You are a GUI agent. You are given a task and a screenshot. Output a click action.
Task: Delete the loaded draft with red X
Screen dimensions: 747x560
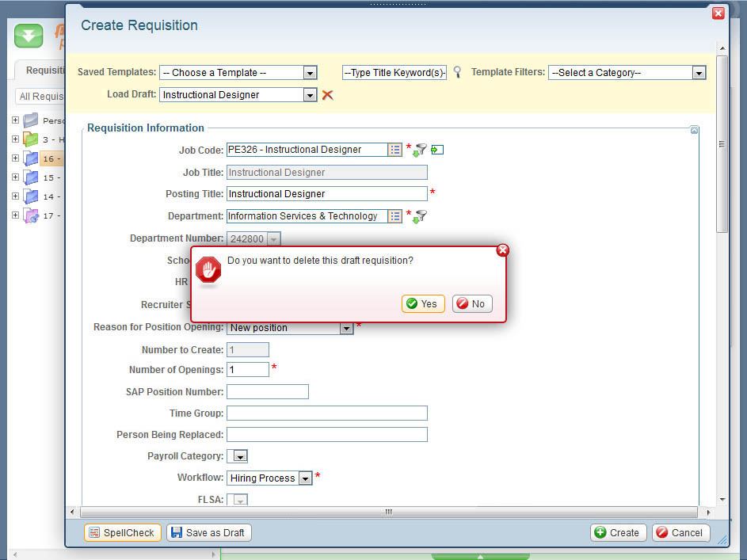coord(327,95)
